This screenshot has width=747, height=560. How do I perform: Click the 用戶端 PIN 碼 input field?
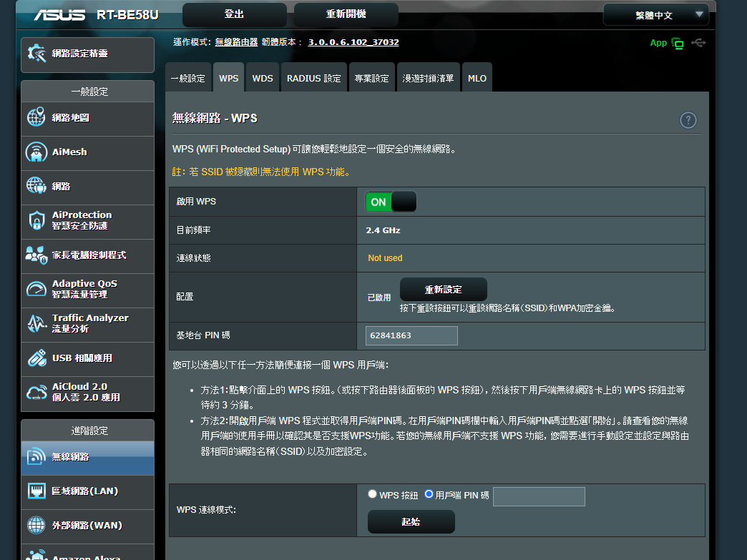539,496
